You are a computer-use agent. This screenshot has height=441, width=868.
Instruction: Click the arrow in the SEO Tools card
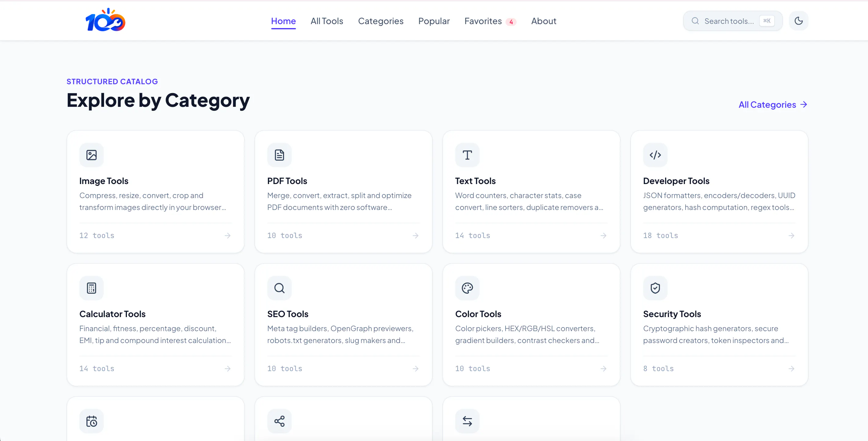pyautogui.click(x=416, y=368)
